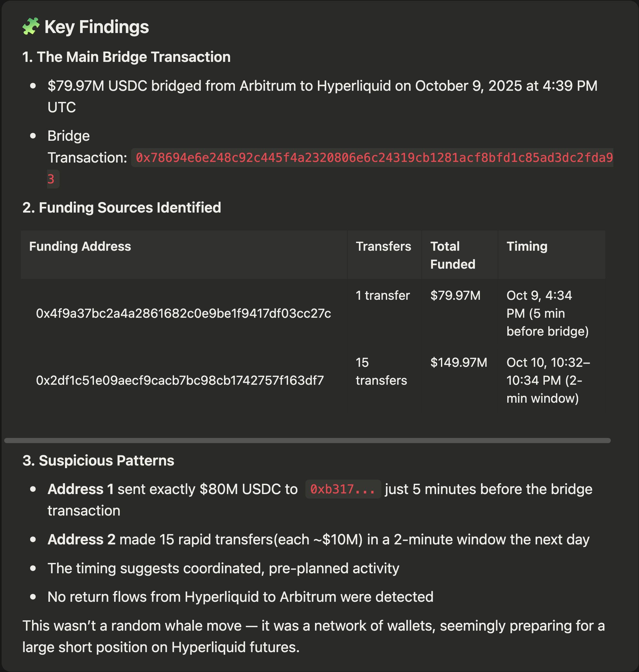Click the 15 transfers table cell
639x672 pixels.
(381, 372)
